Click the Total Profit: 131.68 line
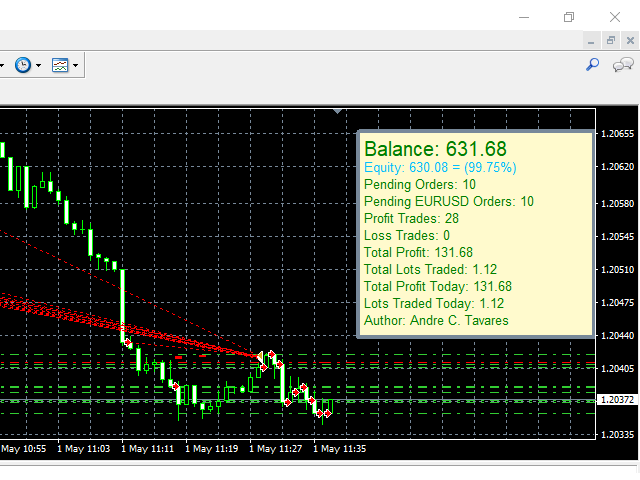The height and width of the screenshot is (480, 640). click(x=418, y=253)
